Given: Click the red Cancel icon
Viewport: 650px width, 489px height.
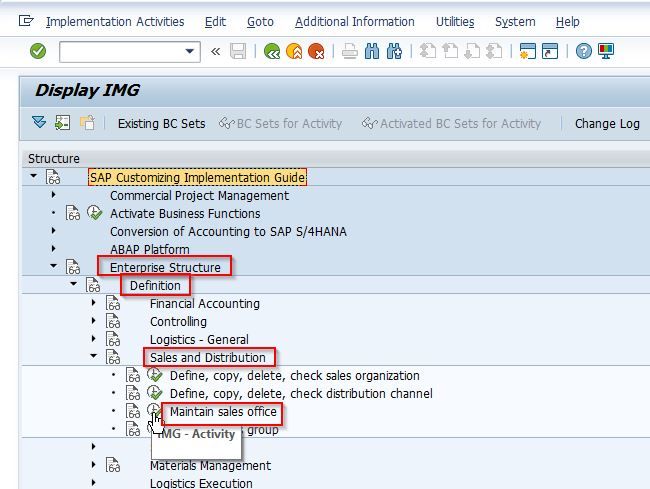Looking at the screenshot, I should click(x=316, y=51).
